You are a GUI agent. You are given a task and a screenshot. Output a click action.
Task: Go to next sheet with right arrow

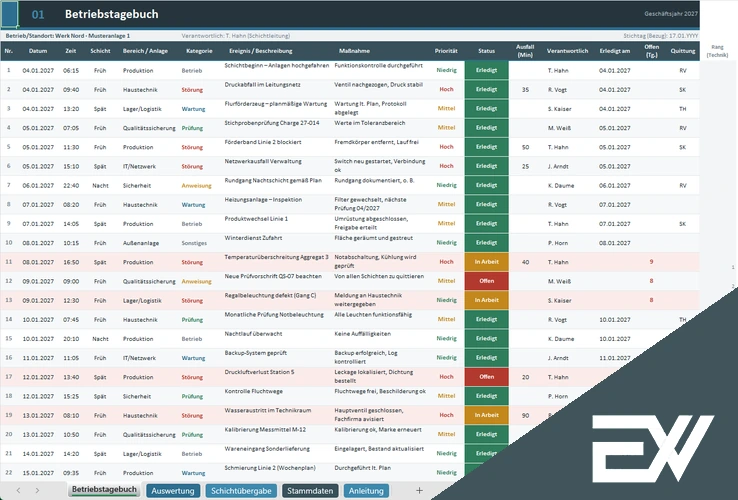click(37, 491)
